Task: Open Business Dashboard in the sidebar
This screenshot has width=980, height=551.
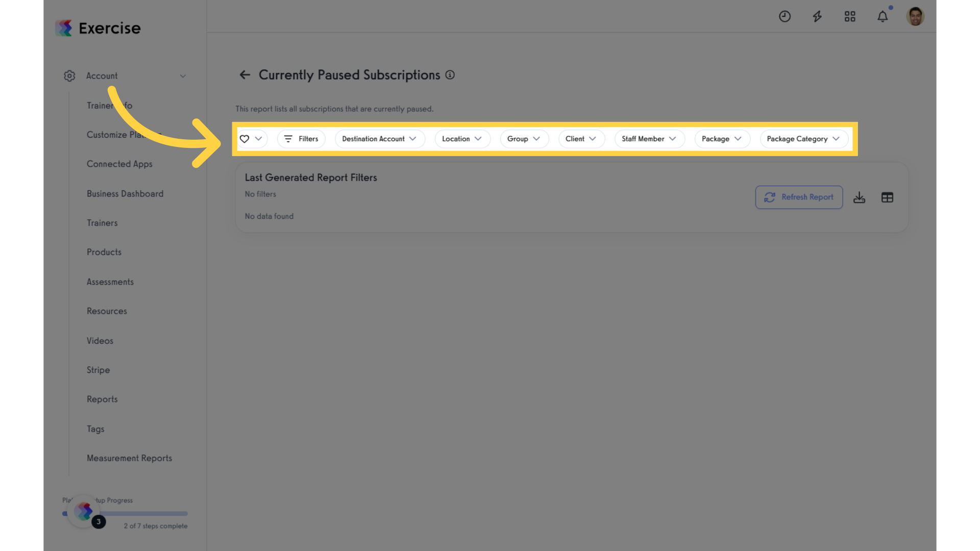Action: pos(125,194)
